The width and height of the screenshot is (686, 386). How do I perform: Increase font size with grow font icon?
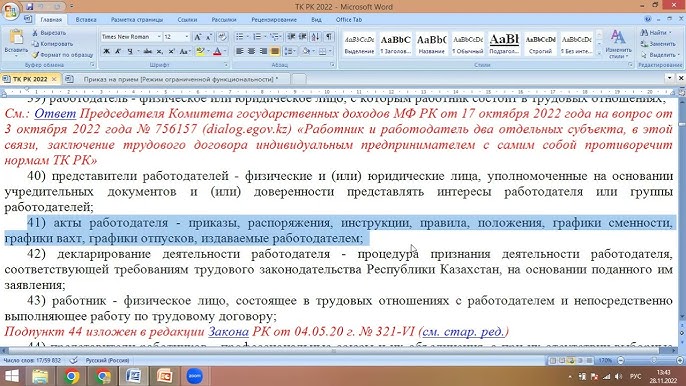[x=198, y=37]
